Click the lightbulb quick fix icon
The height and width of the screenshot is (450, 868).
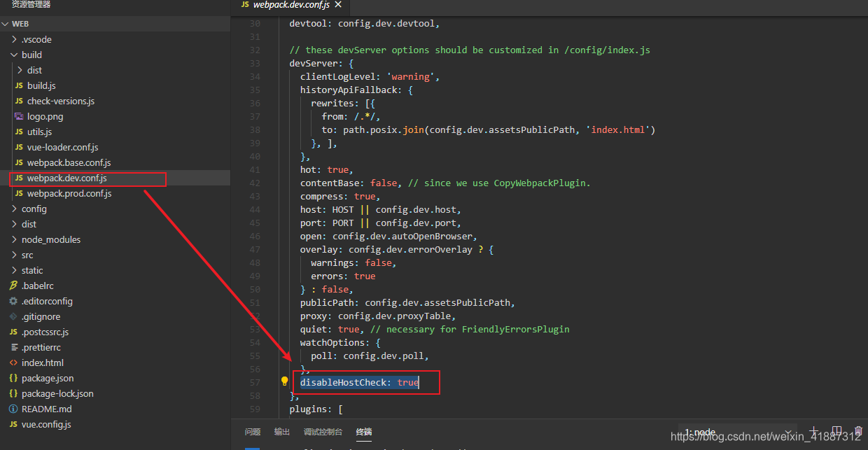coord(283,381)
